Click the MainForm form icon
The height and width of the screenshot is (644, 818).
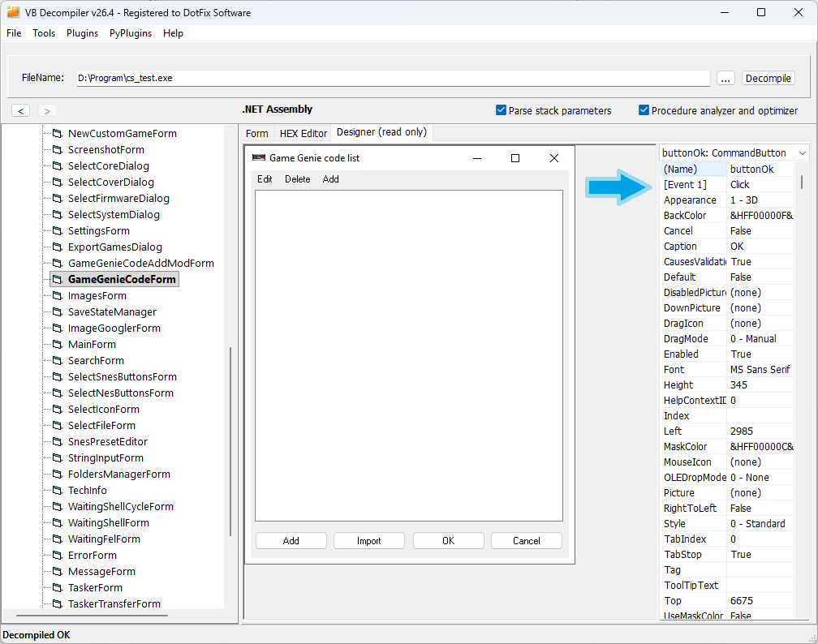click(x=58, y=344)
